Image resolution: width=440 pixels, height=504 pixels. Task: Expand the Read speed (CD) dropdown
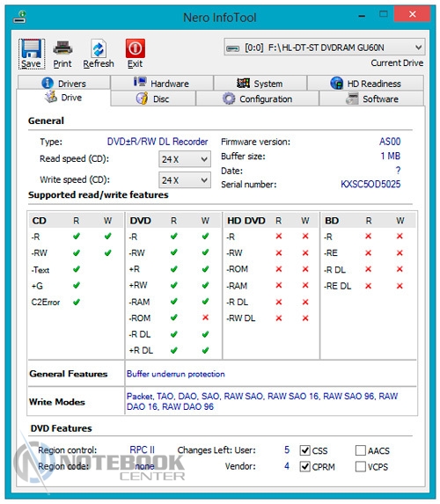[x=185, y=159]
